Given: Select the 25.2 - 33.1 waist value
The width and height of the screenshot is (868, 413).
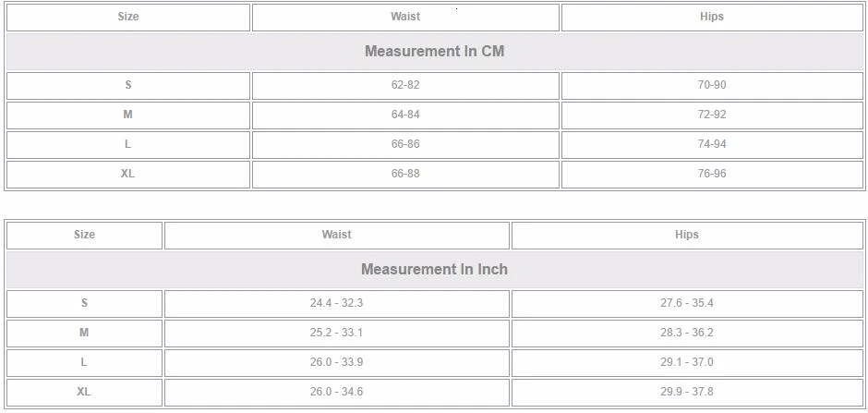Looking at the screenshot, I should point(336,333).
